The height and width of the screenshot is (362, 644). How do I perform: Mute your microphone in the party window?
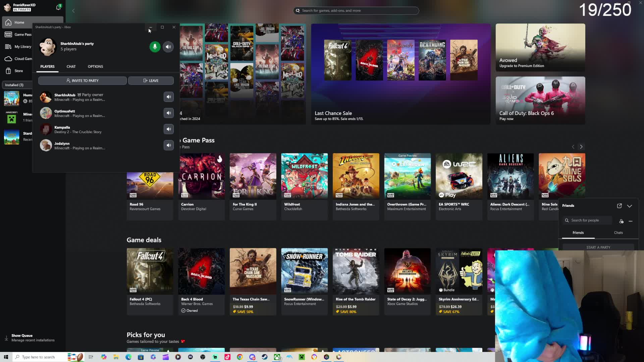tap(155, 47)
